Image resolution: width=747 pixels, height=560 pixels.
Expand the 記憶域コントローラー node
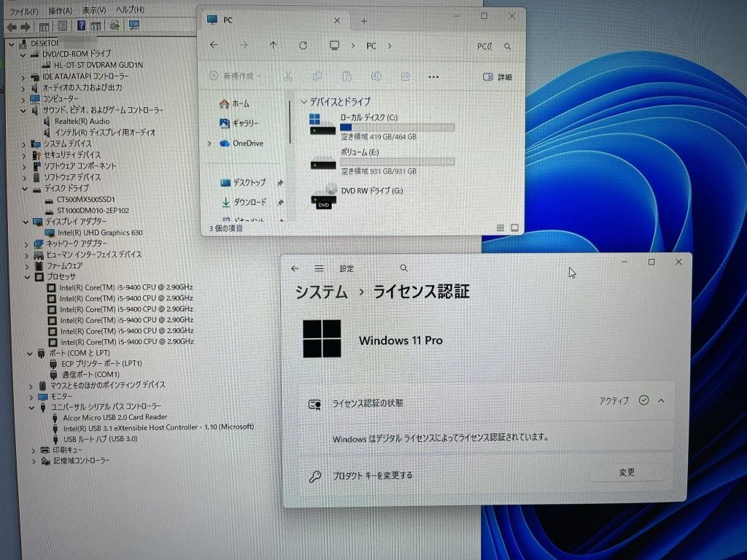tap(34, 462)
